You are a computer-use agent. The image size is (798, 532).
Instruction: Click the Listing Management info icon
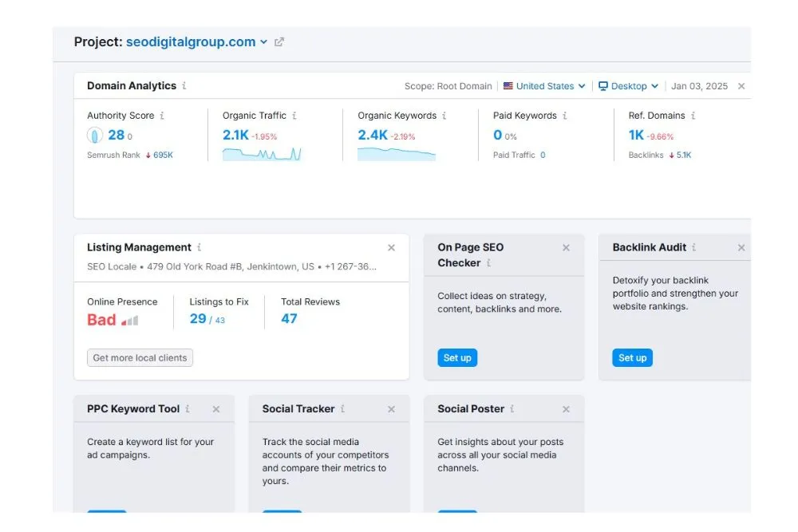point(199,247)
